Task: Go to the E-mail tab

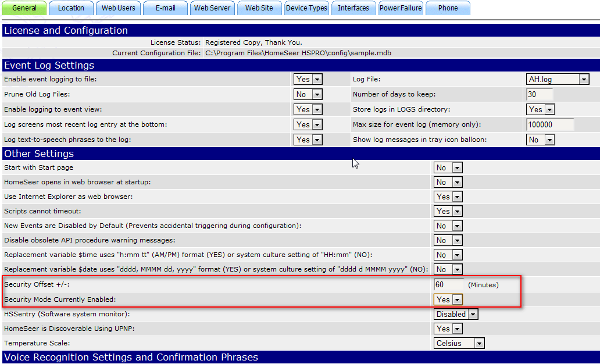Action: [x=165, y=8]
